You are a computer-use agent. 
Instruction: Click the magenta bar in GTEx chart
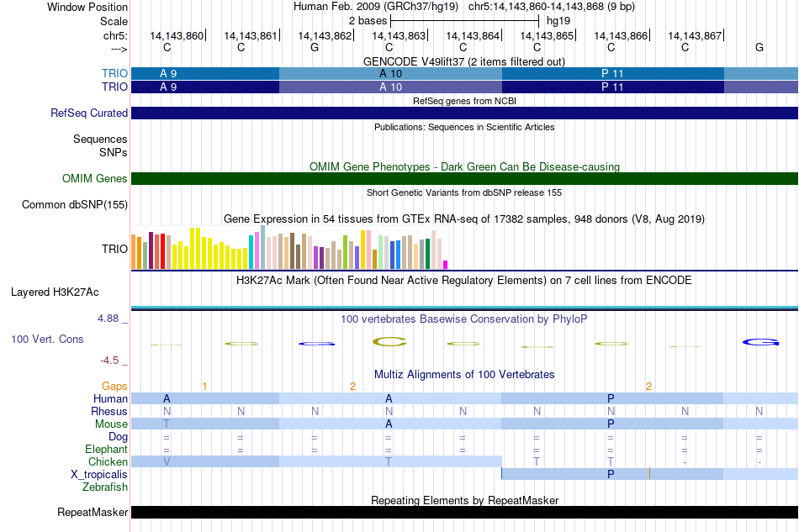[x=446, y=265]
